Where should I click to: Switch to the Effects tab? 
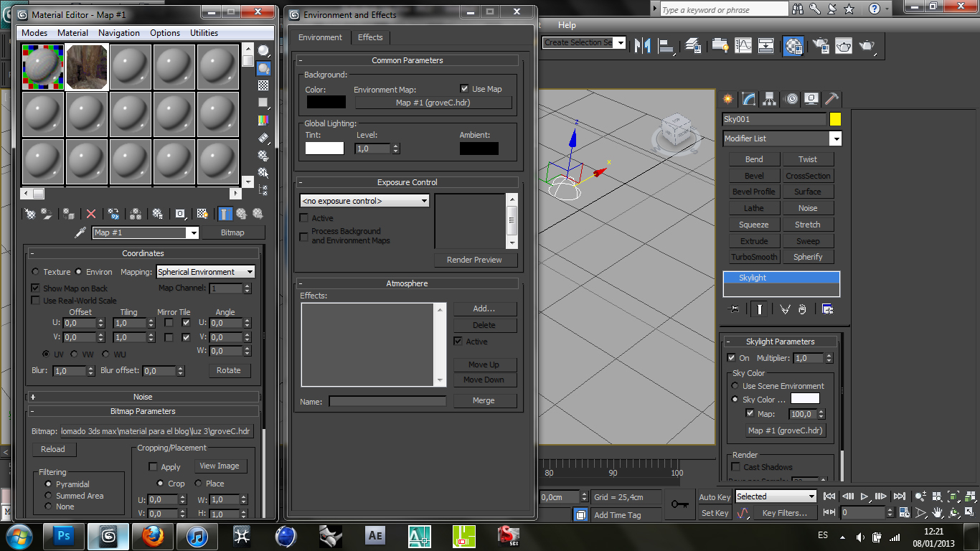pyautogui.click(x=370, y=37)
